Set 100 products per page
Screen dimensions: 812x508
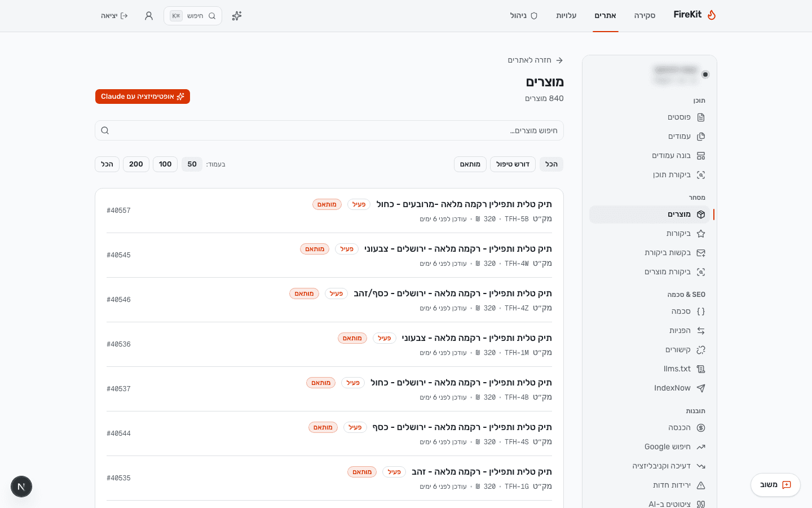pyautogui.click(x=165, y=164)
